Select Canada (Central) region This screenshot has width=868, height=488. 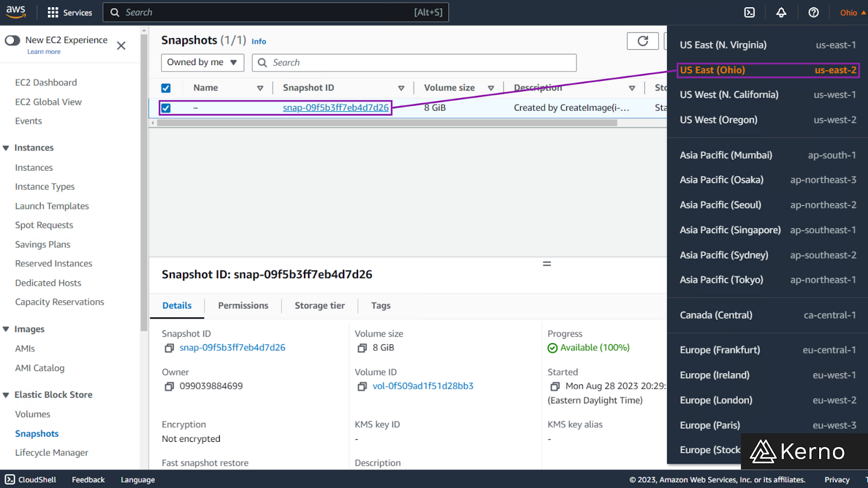tap(768, 315)
